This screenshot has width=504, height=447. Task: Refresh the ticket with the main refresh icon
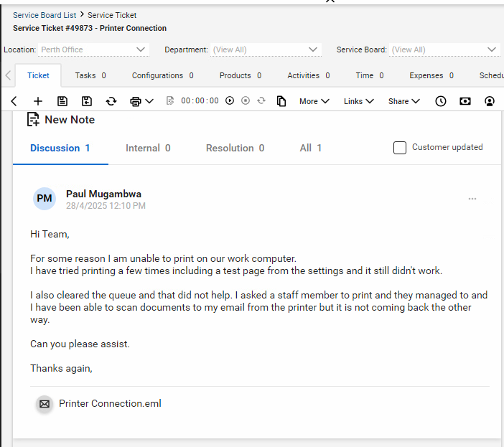(x=111, y=101)
